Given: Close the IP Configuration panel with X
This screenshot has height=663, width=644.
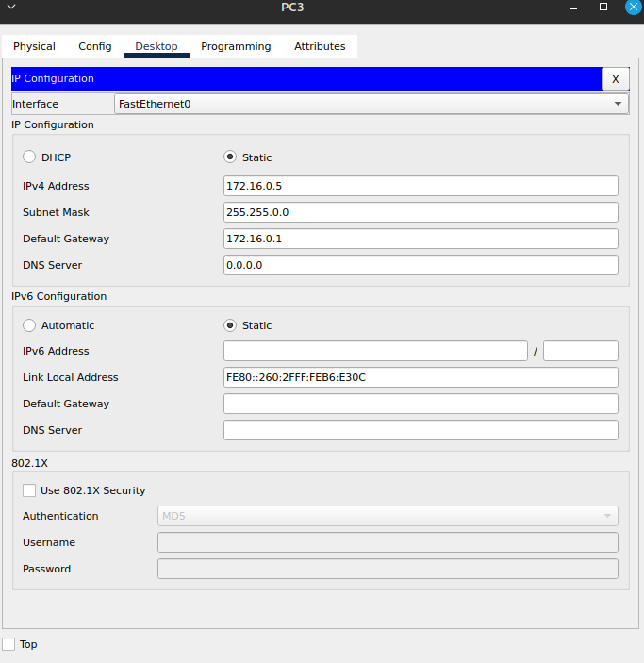Looking at the screenshot, I should [615, 79].
